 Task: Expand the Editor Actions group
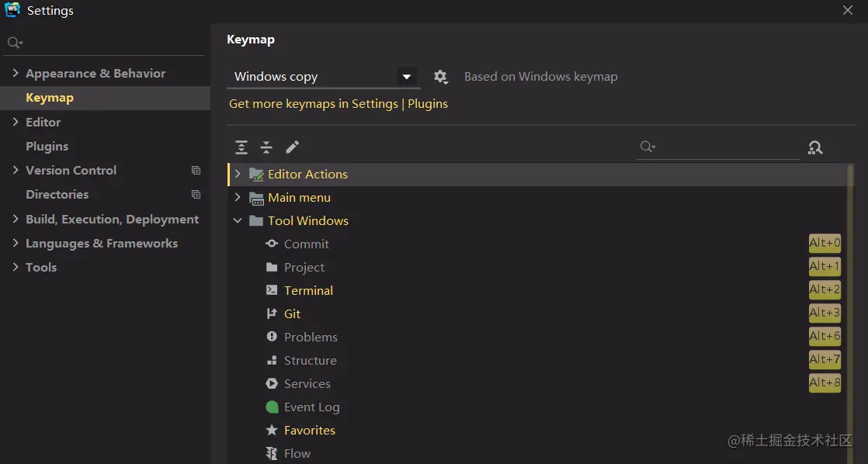click(238, 175)
